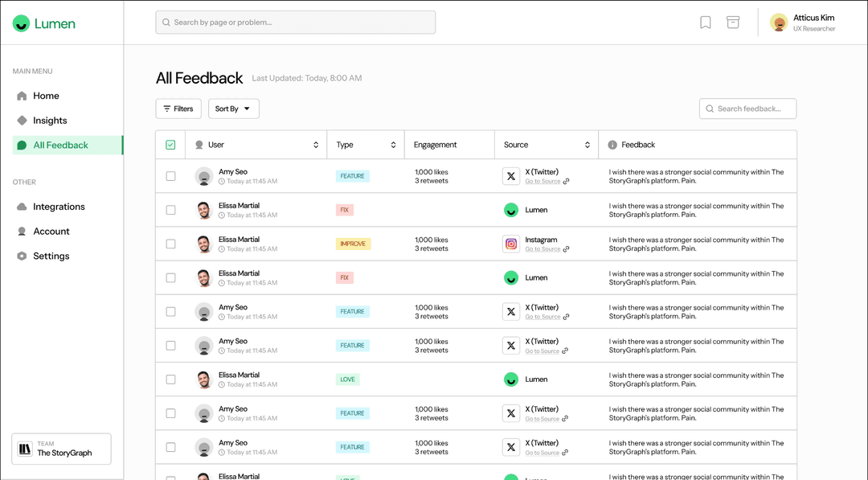Select checkbox for the Instagram feedback row

pos(170,244)
